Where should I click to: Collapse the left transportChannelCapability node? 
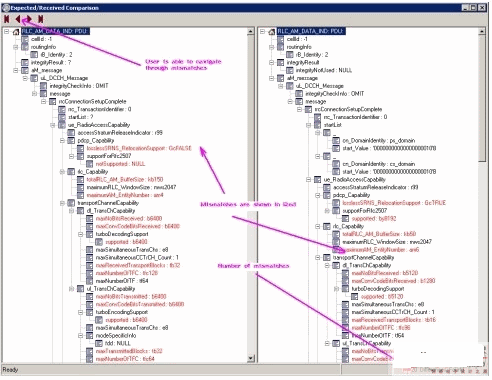click(x=62, y=203)
